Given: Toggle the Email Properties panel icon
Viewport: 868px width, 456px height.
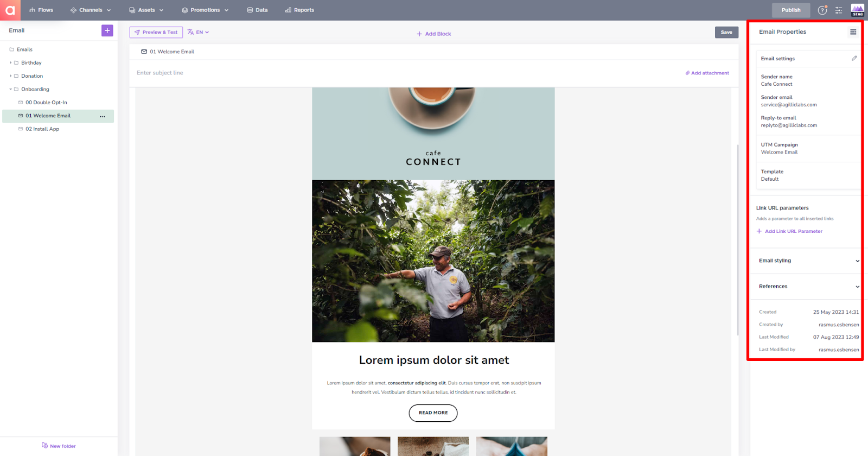Looking at the screenshot, I should [x=853, y=32].
